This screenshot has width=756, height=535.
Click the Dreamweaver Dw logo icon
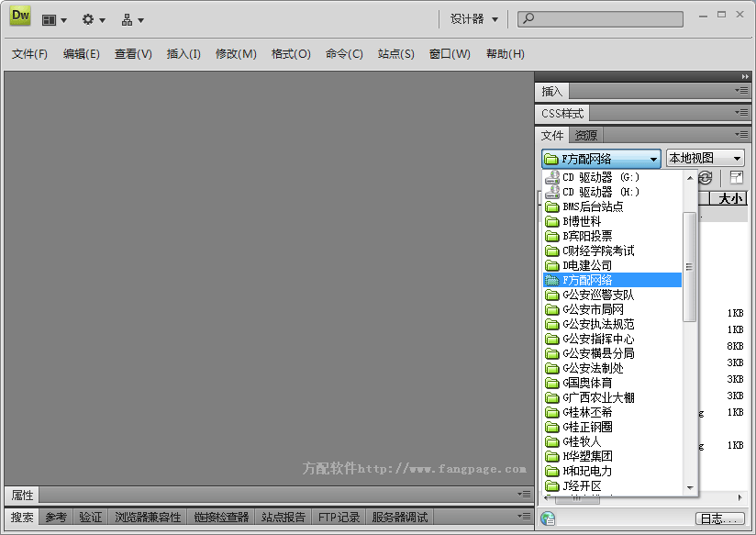tap(20, 16)
